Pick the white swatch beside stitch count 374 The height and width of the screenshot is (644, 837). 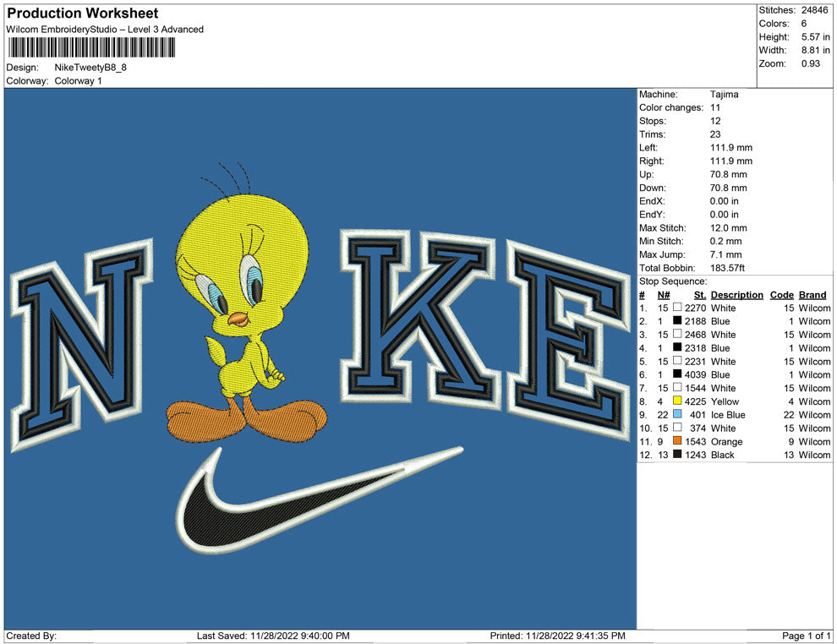(x=677, y=428)
